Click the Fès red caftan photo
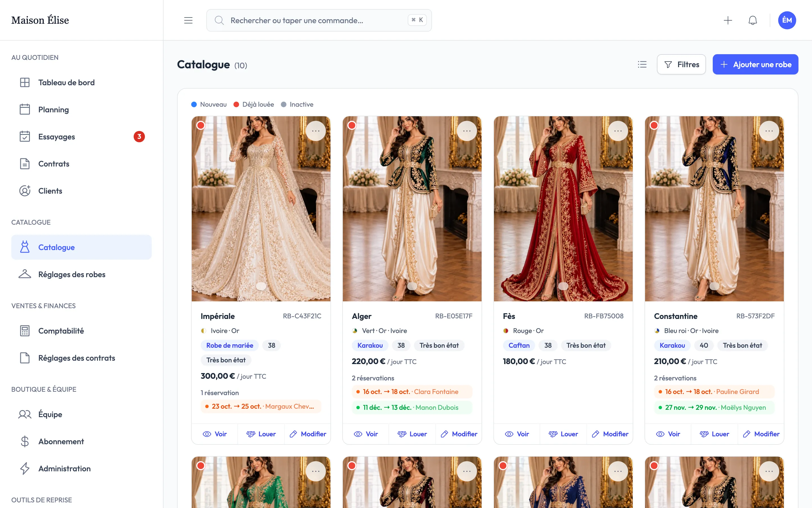The image size is (812, 508). tap(563, 209)
